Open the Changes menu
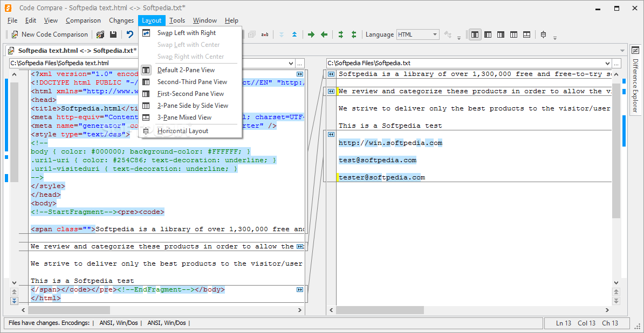This screenshot has width=644, height=333. click(121, 20)
